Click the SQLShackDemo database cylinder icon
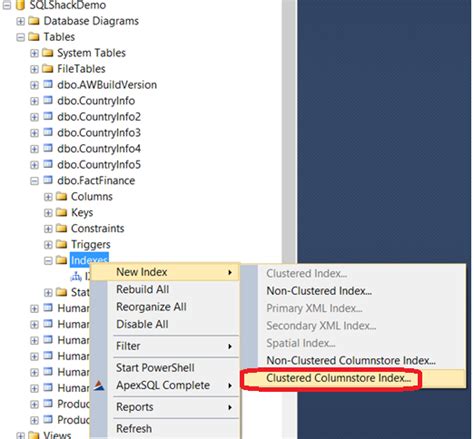This screenshot has height=439, width=474. pyautogui.click(x=20, y=5)
